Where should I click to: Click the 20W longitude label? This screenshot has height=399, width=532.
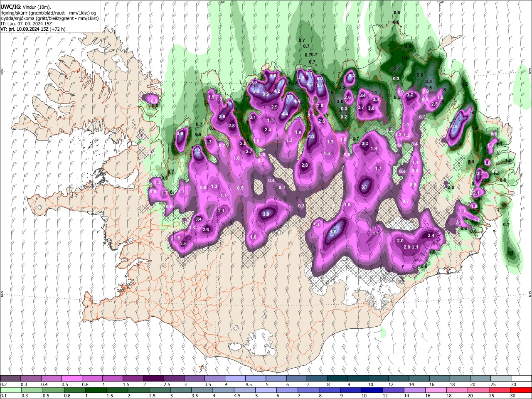pos(221,2)
